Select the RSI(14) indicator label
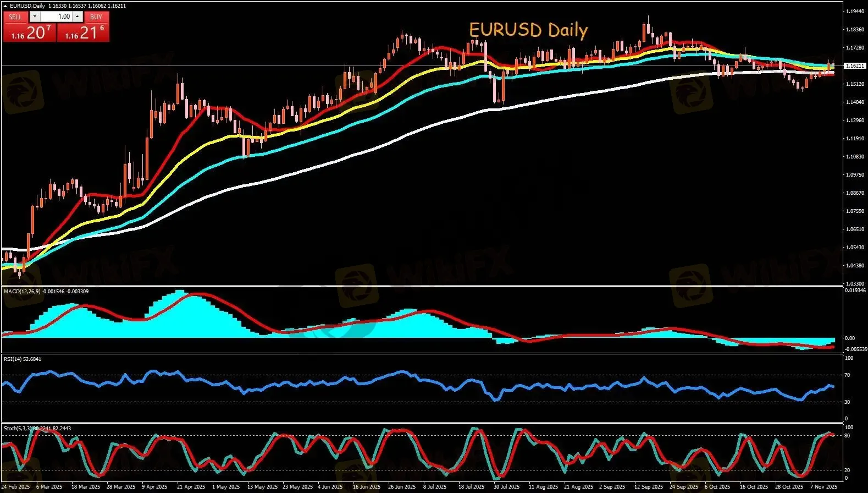Image resolution: width=868 pixels, height=493 pixels. 13,359
